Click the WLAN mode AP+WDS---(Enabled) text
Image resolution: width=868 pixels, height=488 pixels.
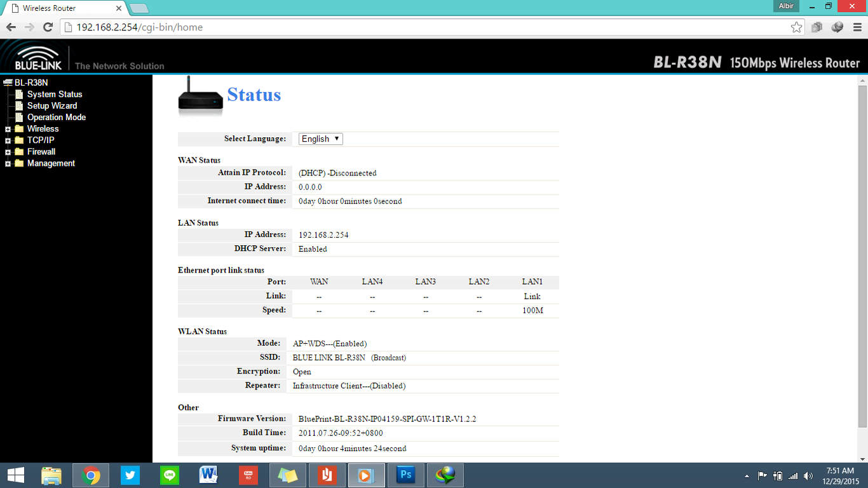pyautogui.click(x=330, y=344)
